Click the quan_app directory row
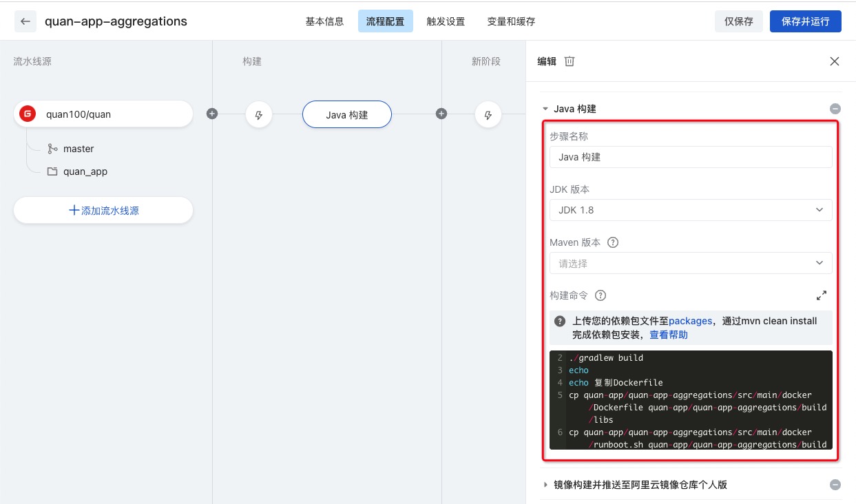 click(x=77, y=171)
